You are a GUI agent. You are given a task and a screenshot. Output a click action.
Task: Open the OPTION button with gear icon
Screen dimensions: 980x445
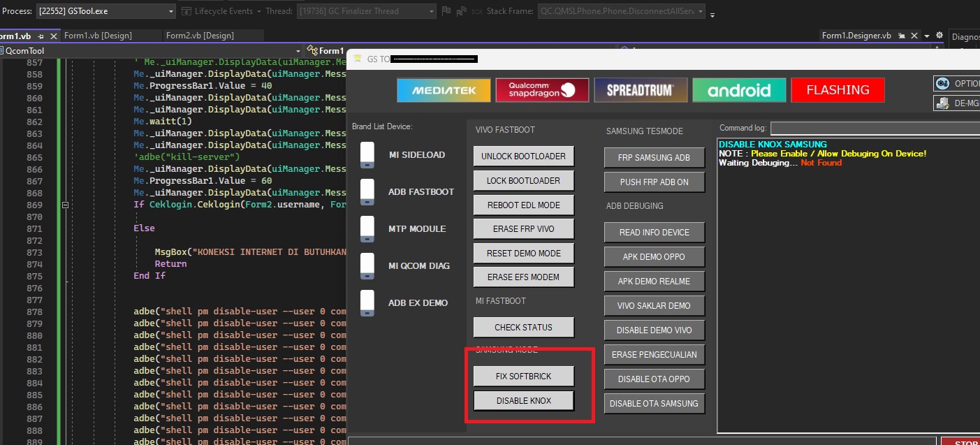click(957, 83)
